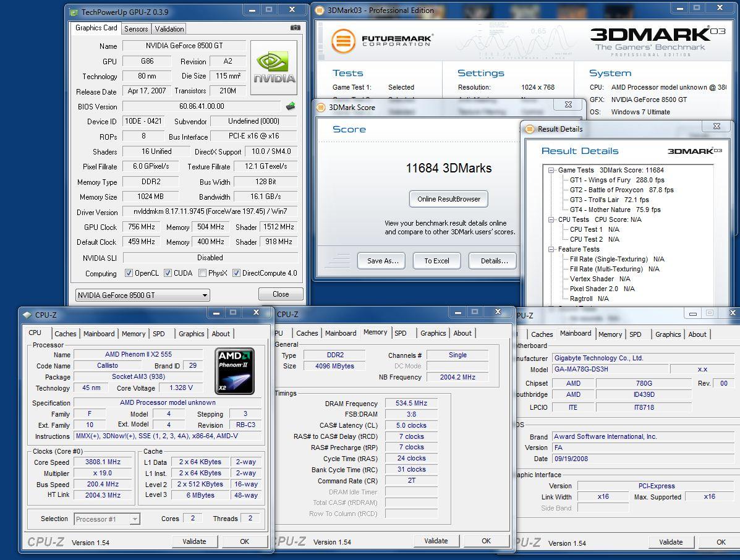Click the Close button in GPU-Z
Viewport: 740px width, 560px height.
281,294
